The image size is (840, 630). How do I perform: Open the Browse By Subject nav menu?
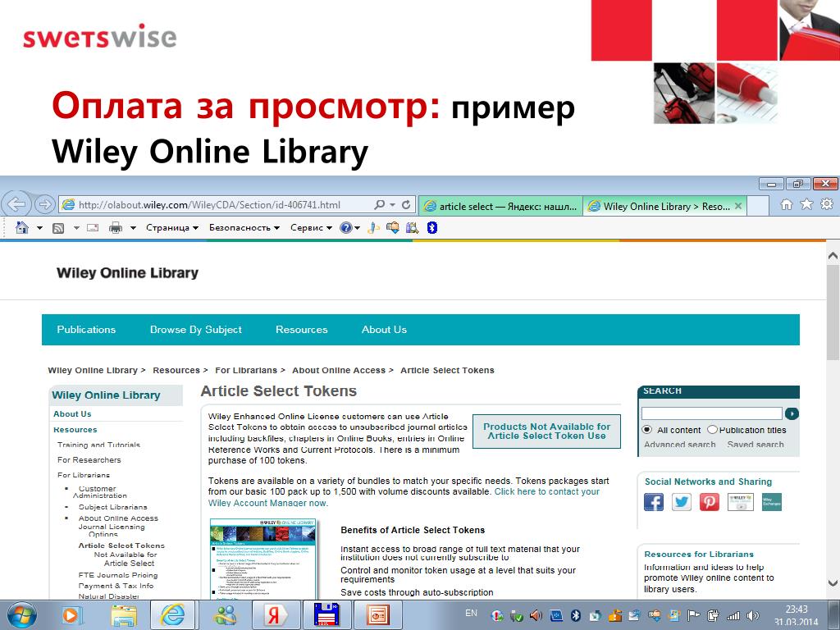196,330
